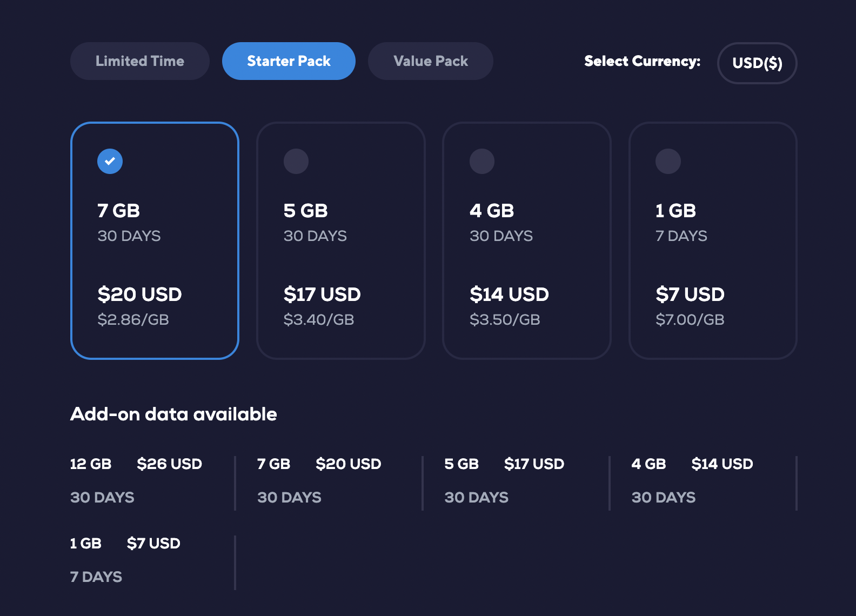
Task: Switch to the Value Pack tab
Action: [430, 61]
